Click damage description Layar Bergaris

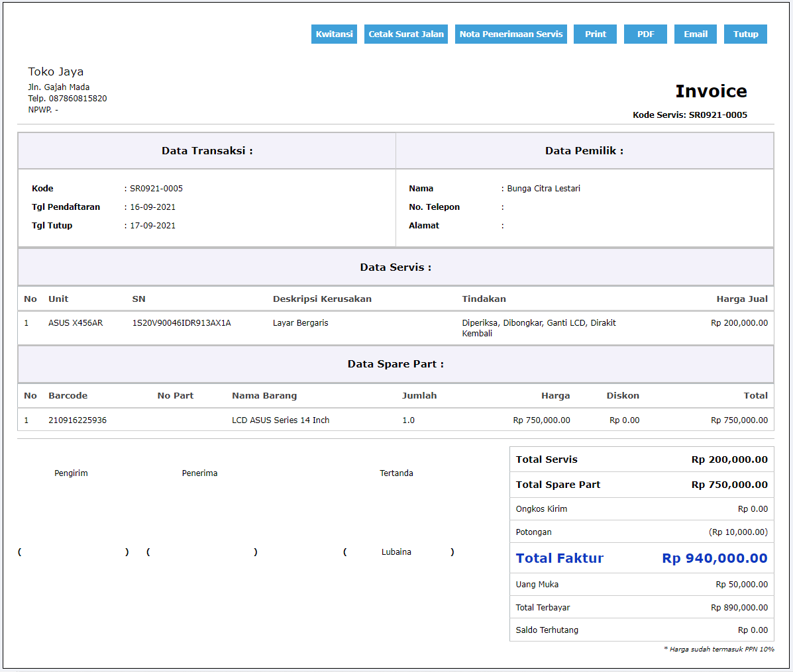click(x=300, y=323)
